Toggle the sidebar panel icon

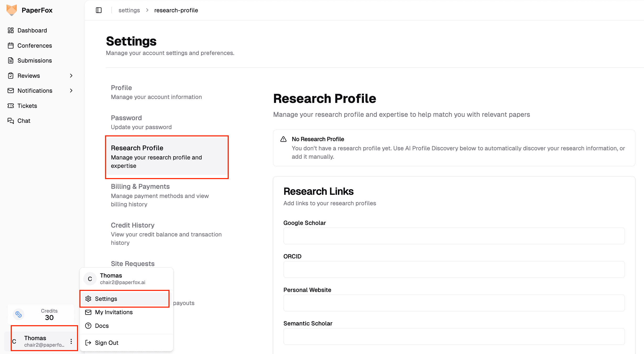99,10
